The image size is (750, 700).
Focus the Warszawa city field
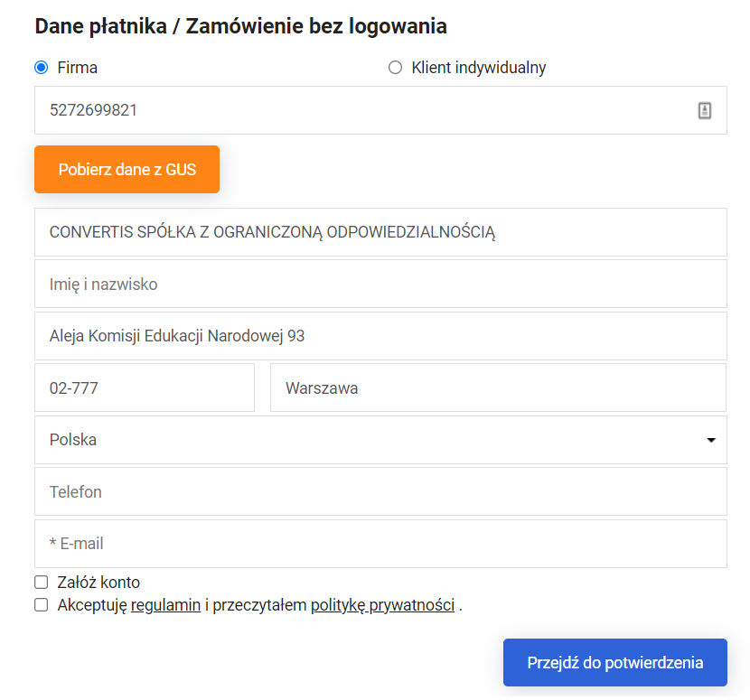click(497, 388)
